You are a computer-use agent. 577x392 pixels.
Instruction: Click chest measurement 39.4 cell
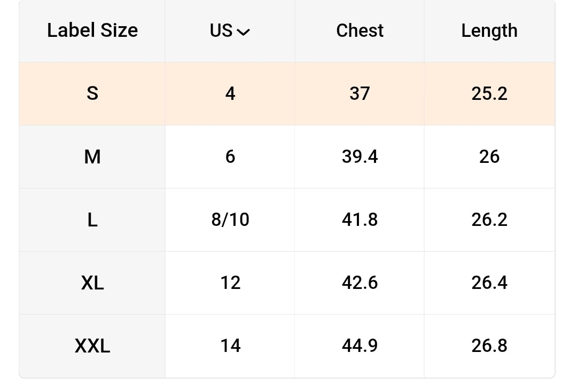360,157
